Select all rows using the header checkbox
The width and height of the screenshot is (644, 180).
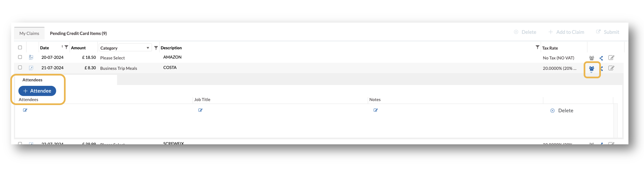coord(20,47)
